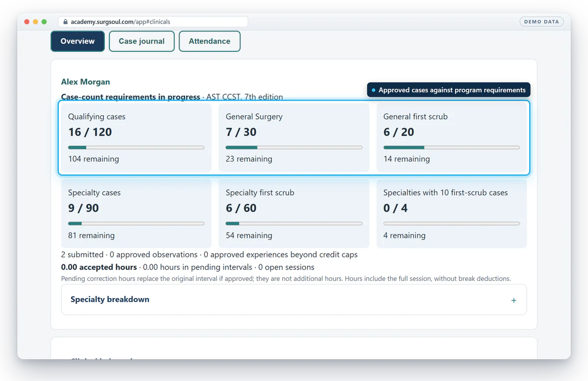Image resolution: width=588 pixels, height=381 pixels.
Task: Click the "104 remaining" text
Action: coord(93,159)
